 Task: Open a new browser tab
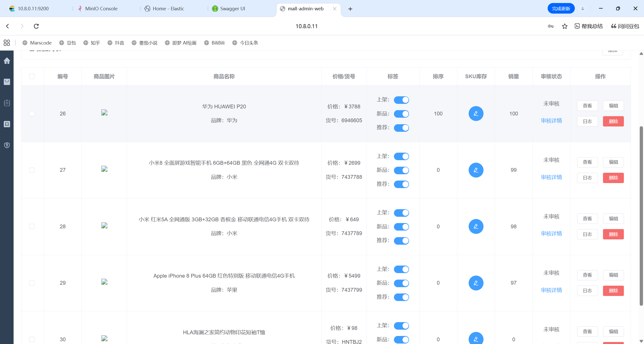click(x=350, y=9)
